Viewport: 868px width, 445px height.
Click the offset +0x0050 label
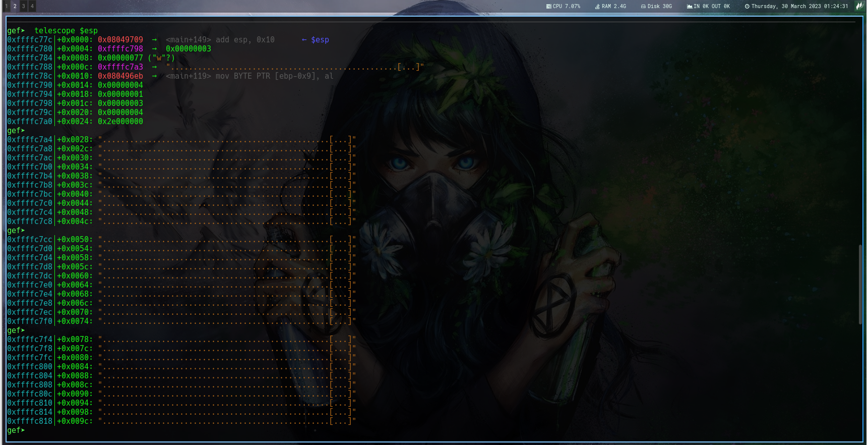75,240
